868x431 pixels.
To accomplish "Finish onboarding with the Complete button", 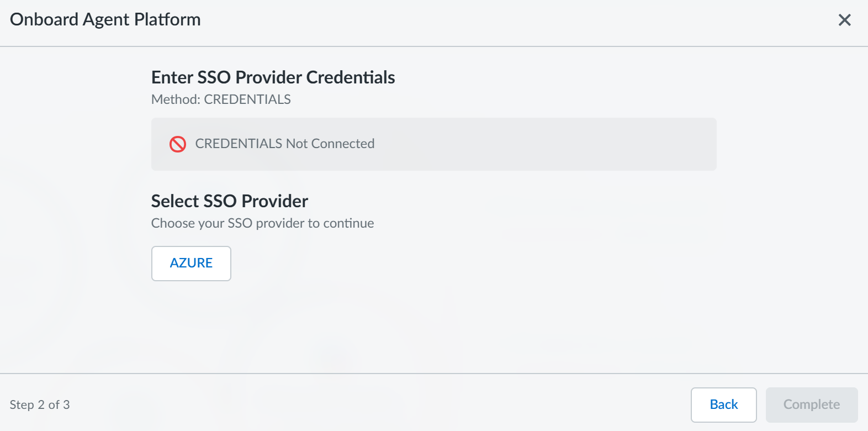I will [811, 404].
